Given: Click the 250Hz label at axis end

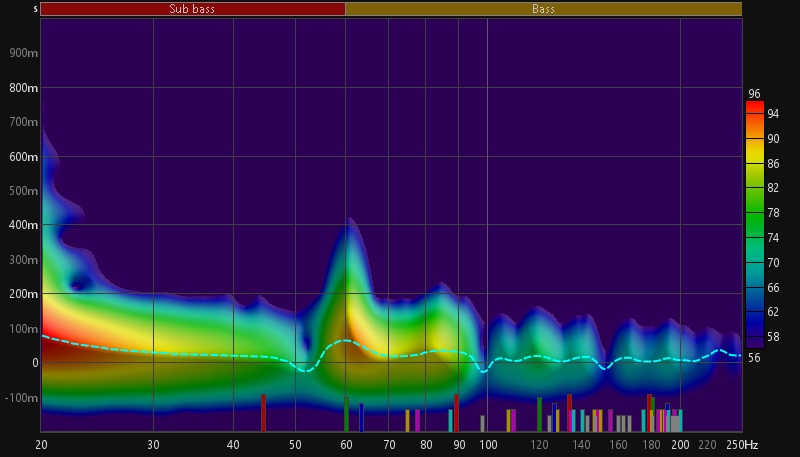Looking at the screenshot, I should pyautogui.click(x=742, y=445).
